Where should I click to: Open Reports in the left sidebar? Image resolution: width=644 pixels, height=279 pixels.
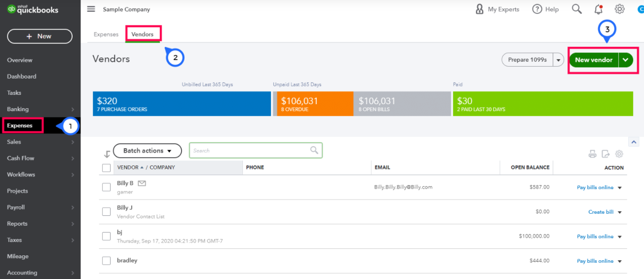[17, 224]
